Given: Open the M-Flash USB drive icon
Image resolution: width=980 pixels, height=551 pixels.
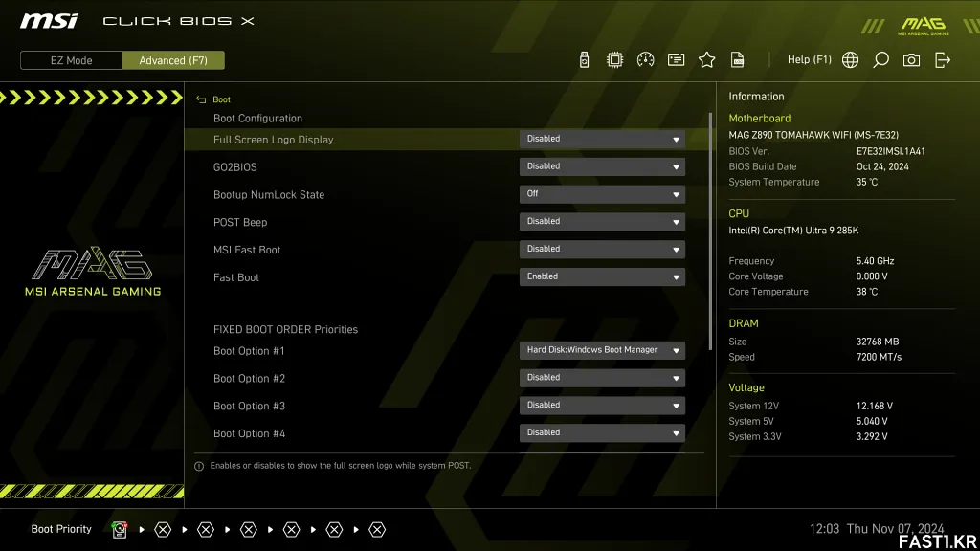Looking at the screenshot, I should pos(584,60).
